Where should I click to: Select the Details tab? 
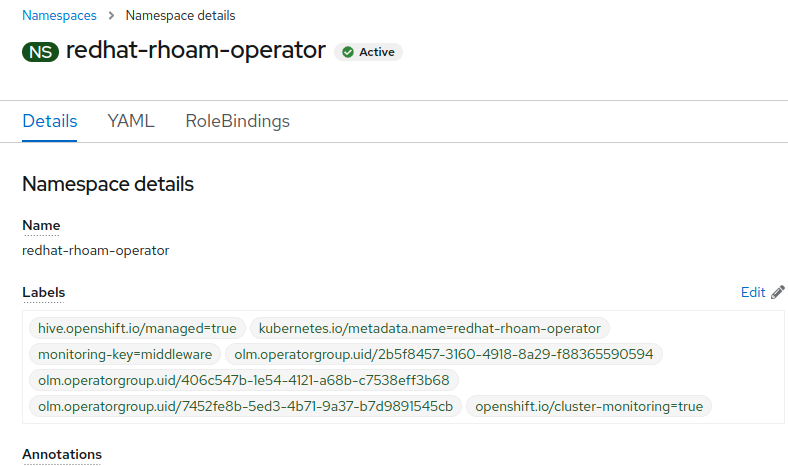click(x=50, y=121)
